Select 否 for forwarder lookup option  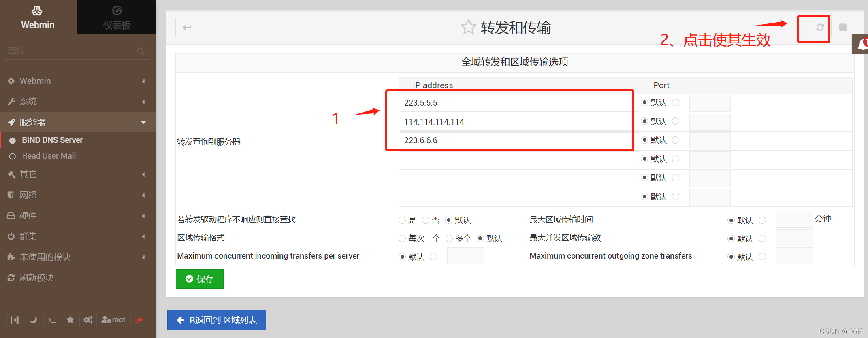point(426,220)
